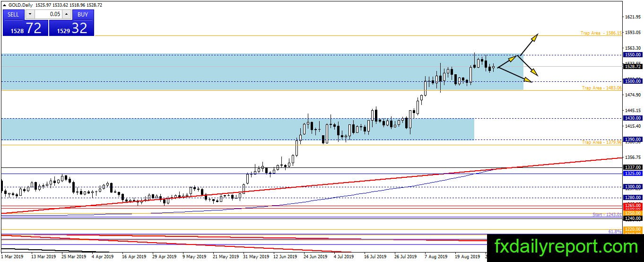The height and width of the screenshot is (262, 644).
Task: Click the 0.05 volume input field
Action: pyautogui.click(x=48, y=14)
